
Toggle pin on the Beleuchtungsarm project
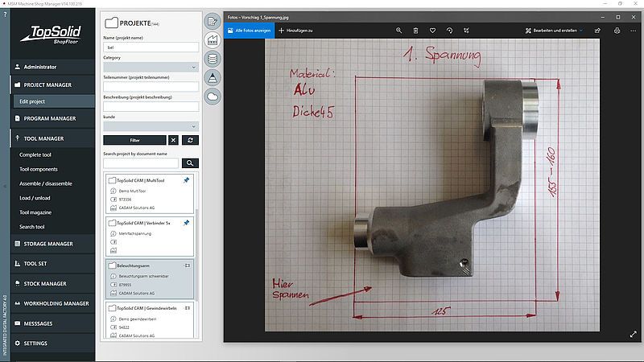[x=187, y=264]
